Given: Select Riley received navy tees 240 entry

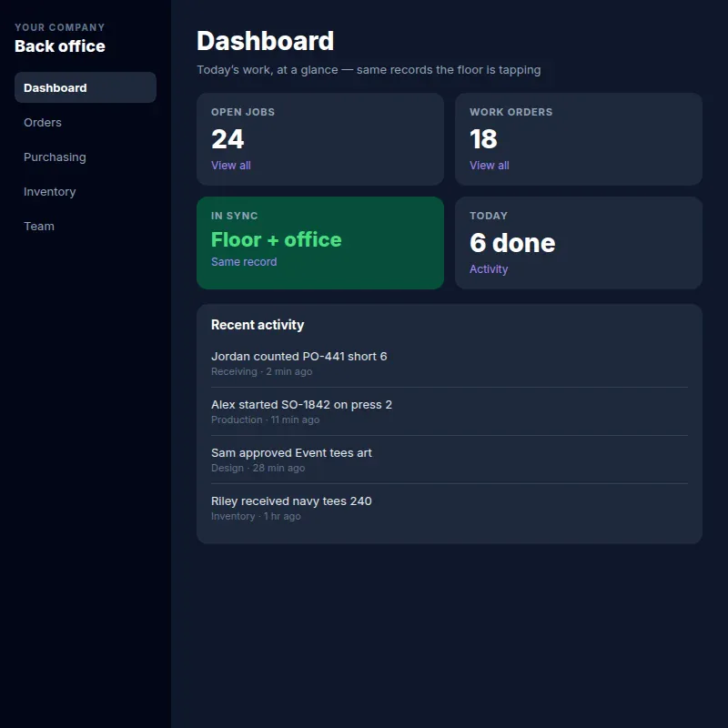Looking at the screenshot, I should click(450, 508).
